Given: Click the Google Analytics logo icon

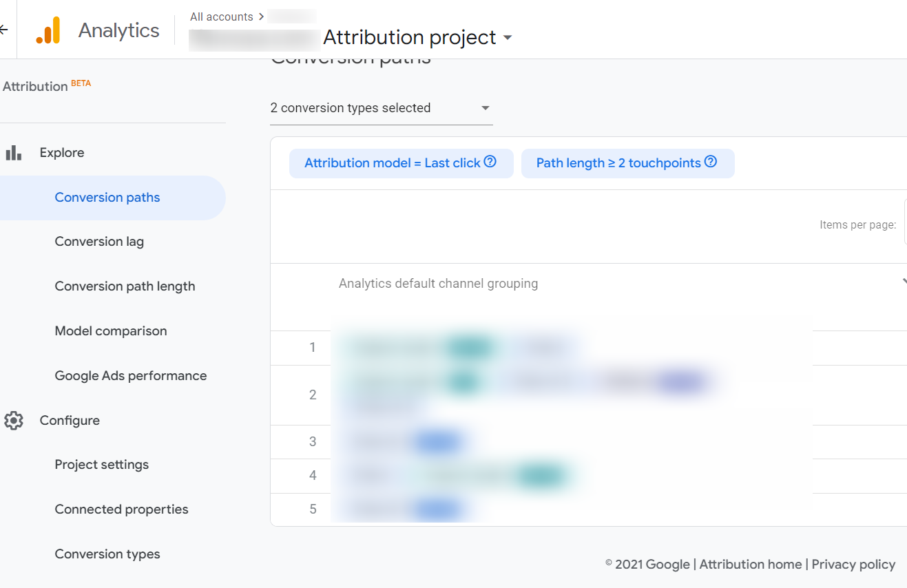Looking at the screenshot, I should click(x=48, y=30).
